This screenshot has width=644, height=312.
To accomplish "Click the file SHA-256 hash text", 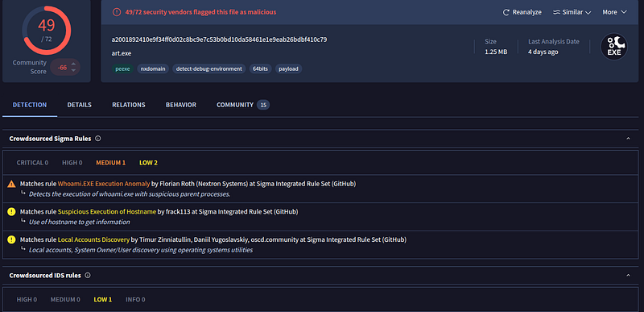I will (219, 40).
